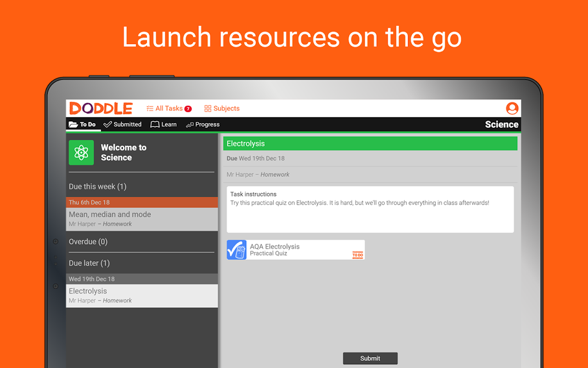
Task: Click the To Do folder icon
Action: pyautogui.click(x=73, y=124)
